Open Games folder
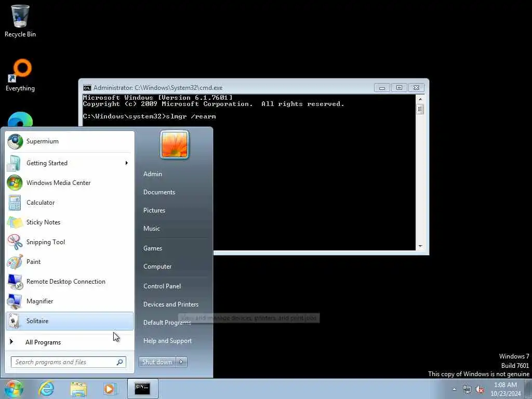Image resolution: width=532 pixels, height=399 pixels. click(153, 248)
